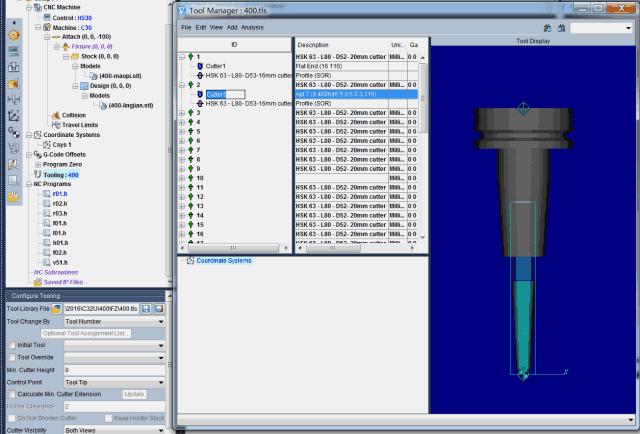Click the find-next binoculars icon beside search box
Viewport: 640px width, 434px height.
560,29
